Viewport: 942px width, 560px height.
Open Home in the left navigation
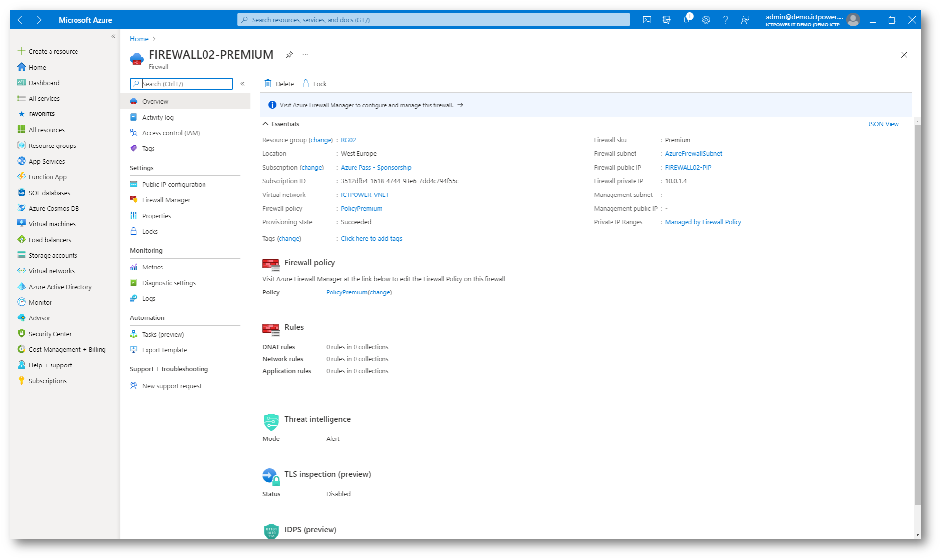tap(32, 67)
